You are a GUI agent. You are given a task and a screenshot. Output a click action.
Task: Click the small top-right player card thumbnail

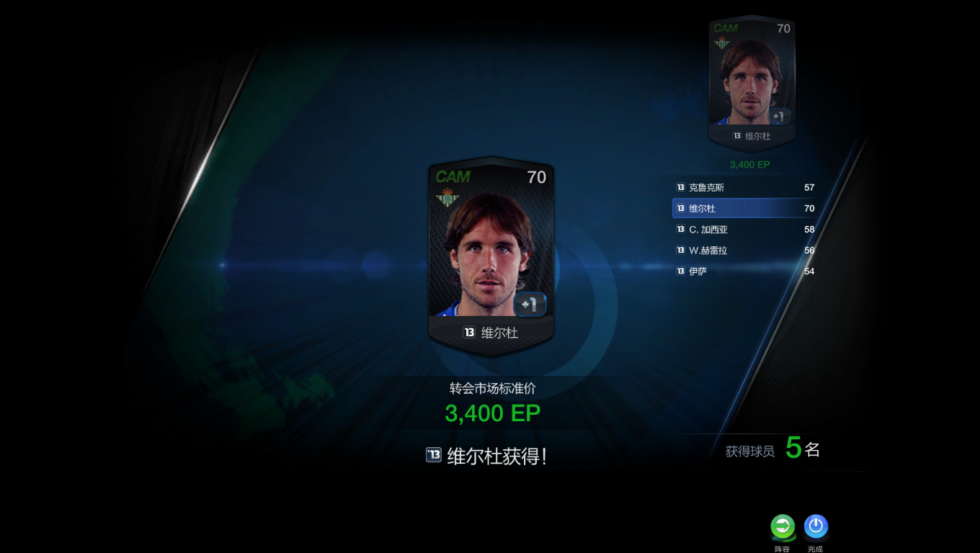pyautogui.click(x=752, y=81)
